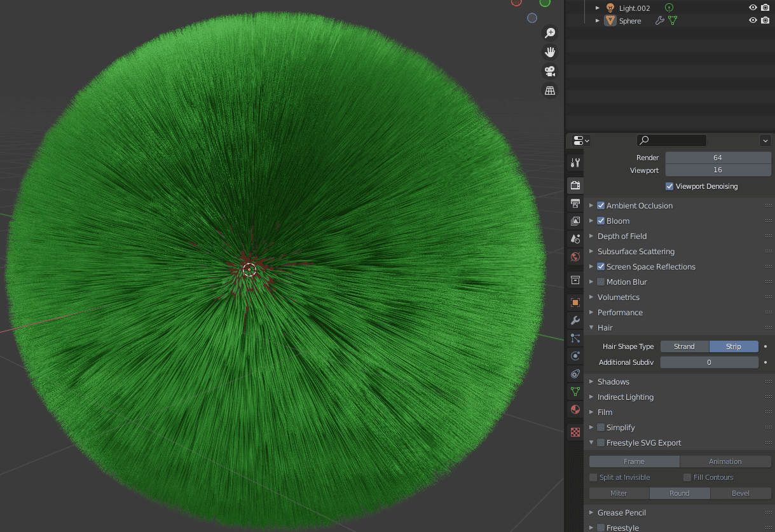Disable the Bloom checkbox

[601, 221]
